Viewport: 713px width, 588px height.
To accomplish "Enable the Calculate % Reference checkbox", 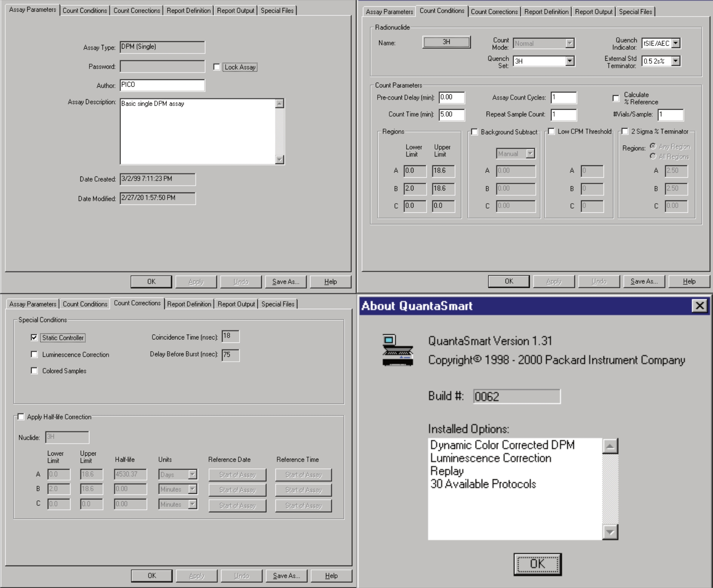I will [x=616, y=98].
